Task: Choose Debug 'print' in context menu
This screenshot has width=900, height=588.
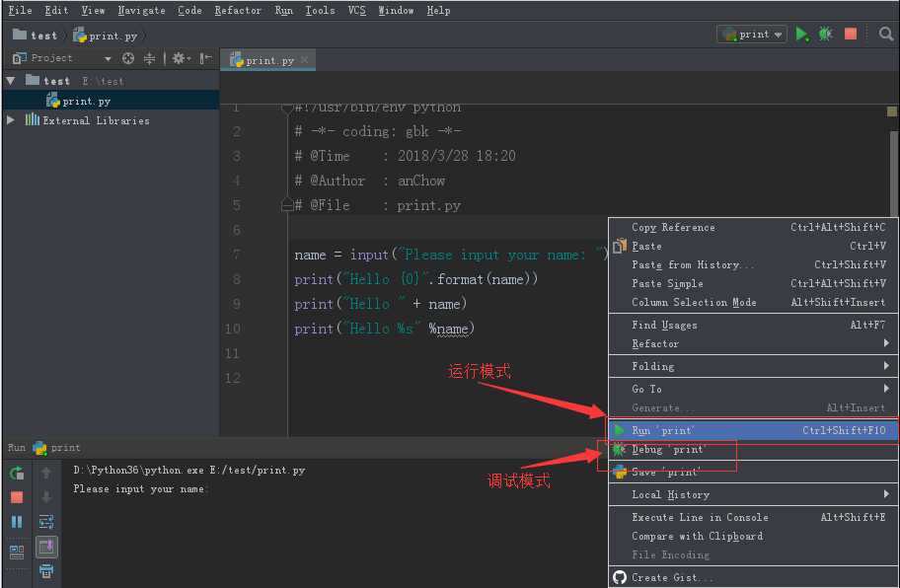Action: click(753, 450)
